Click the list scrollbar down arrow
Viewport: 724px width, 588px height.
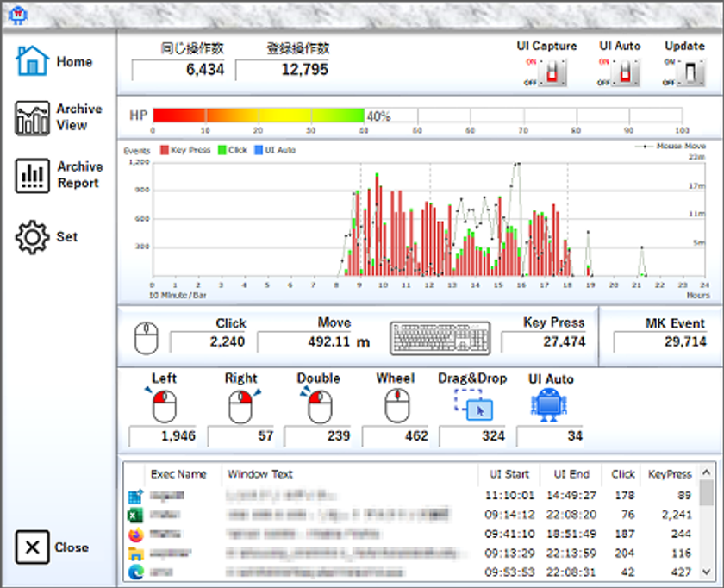(x=707, y=571)
